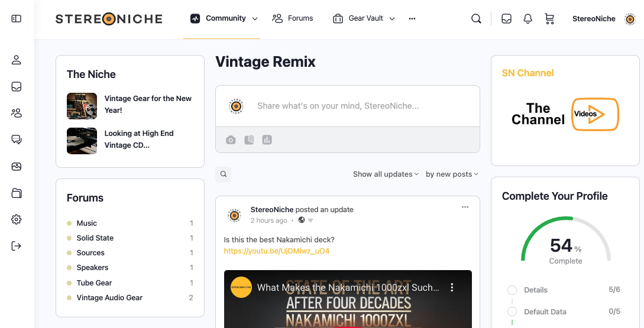Click the globe privacy icon on post
This screenshot has height=328, width=644.
[302, 220]
